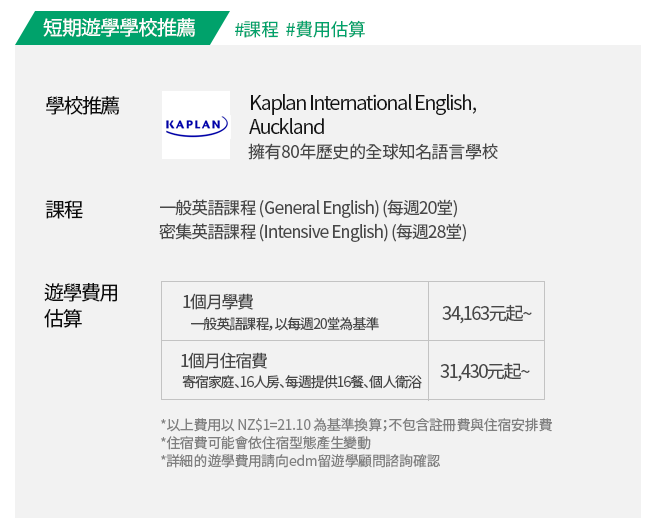The width and height of the screenshot is (651, 529).
Task: Click the 1個月學費 table cell
Action: point(295,311)
